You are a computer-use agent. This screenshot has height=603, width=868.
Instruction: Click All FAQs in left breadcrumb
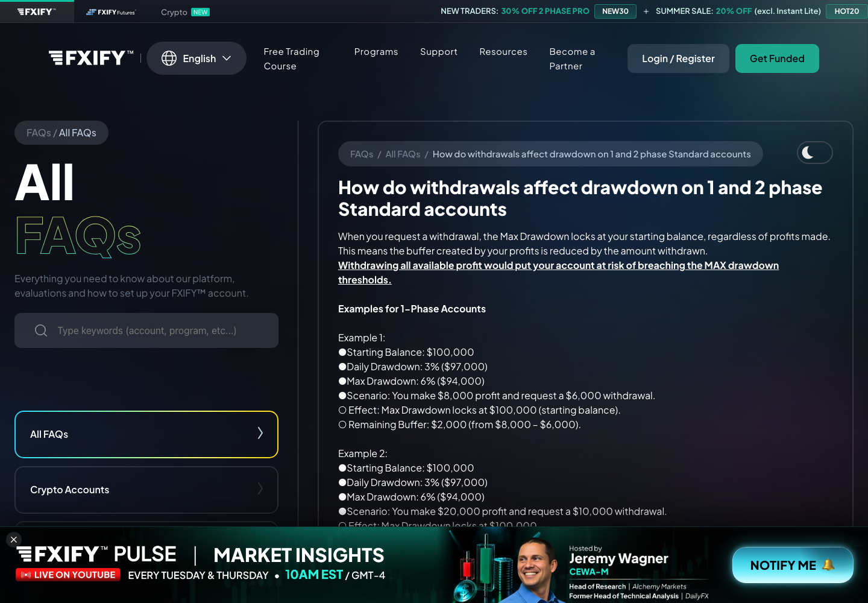point(78,133)
